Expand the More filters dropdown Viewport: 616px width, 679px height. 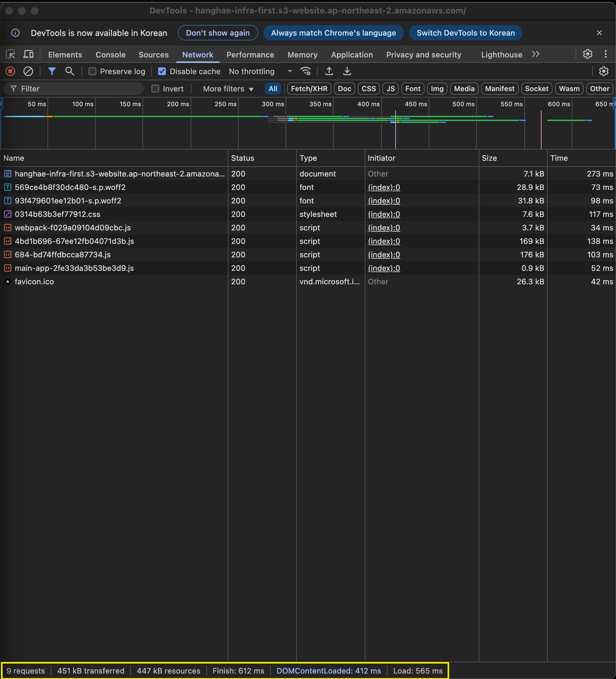(x=228, y=89)
